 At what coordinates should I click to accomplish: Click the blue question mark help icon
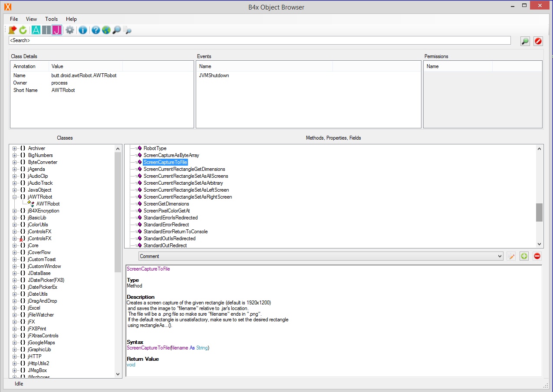pyautogui.click(x=95, y=30)
